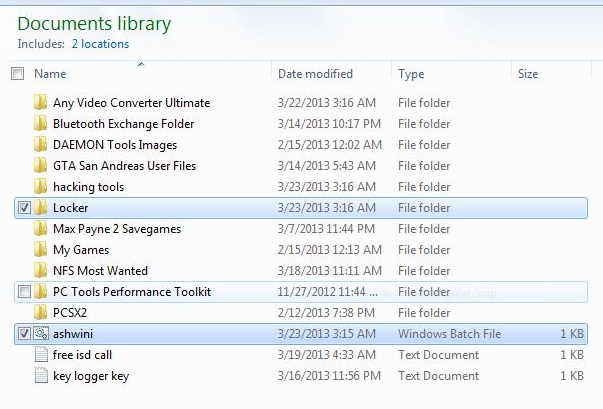The width and height of the screenshot is (603, 409).
Task: Click the key logger key file icon
Action: 41,376
